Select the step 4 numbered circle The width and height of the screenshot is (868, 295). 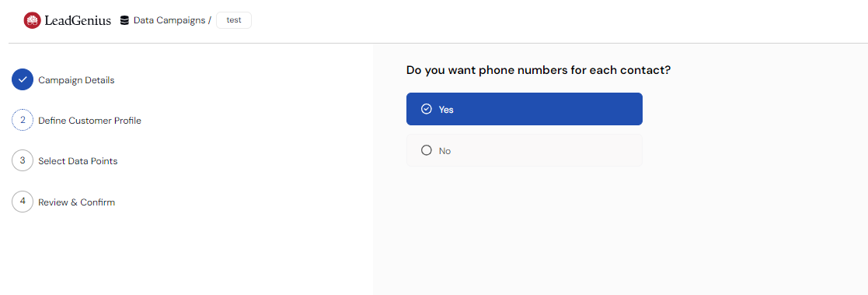pos(23,202)
